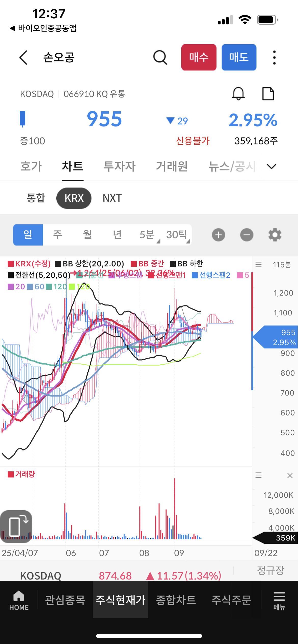The image size is (298, 644).
Task: Select the KRX exchange toggle
Action: [74, 198]
